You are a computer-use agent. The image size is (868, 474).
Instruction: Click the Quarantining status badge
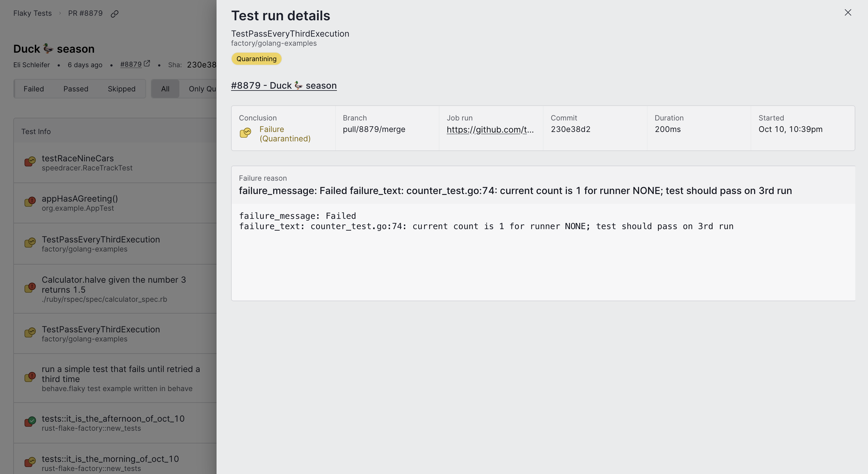point(256,59)
